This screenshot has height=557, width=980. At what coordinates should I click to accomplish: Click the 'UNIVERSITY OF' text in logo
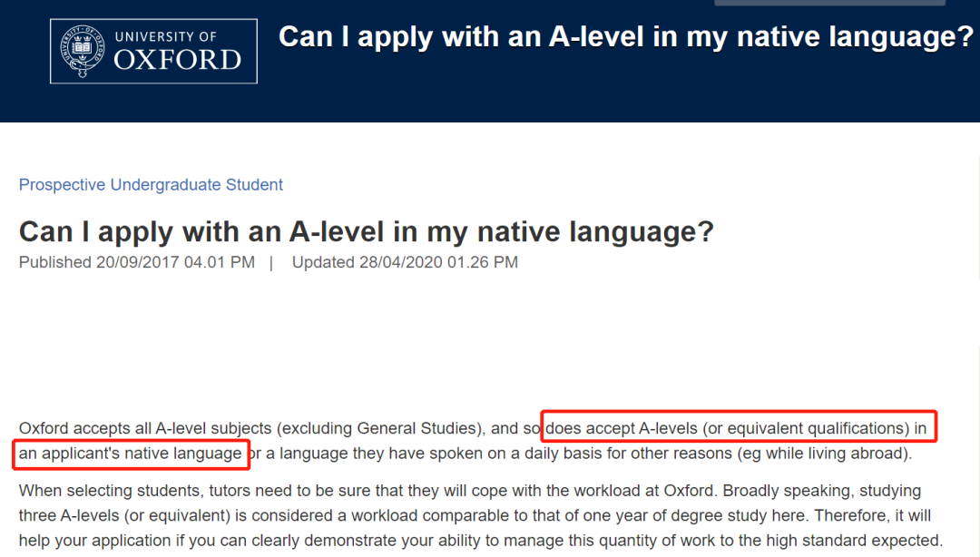(166, 37)
